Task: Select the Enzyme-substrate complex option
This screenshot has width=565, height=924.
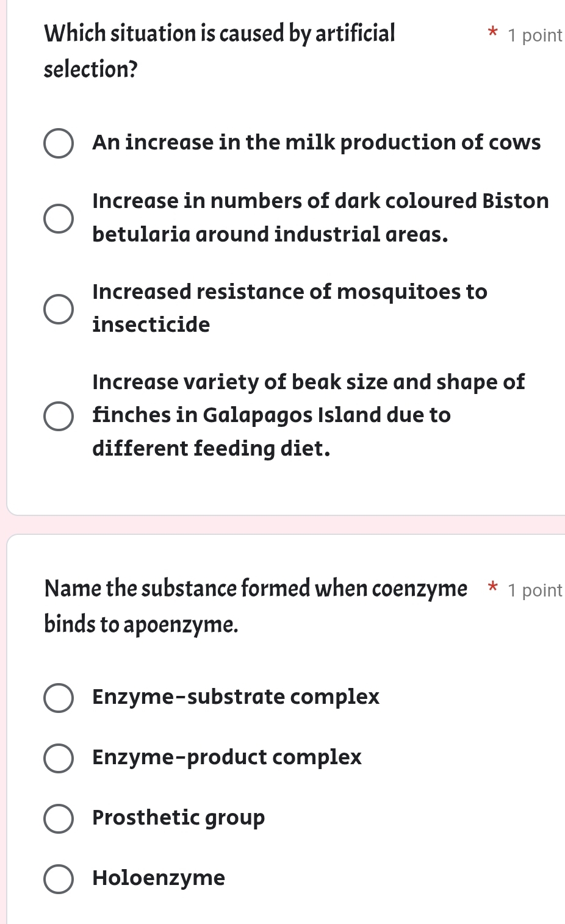Action: pos(58,697)
